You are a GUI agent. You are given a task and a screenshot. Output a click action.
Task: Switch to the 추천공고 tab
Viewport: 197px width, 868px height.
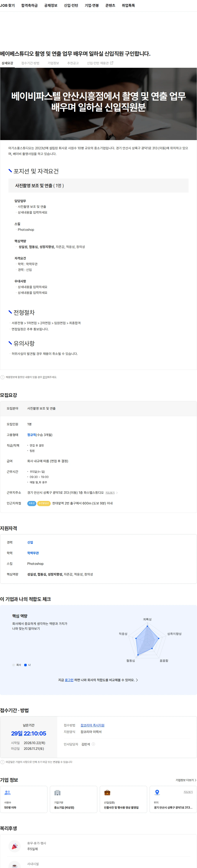click(x=73, y=63)
